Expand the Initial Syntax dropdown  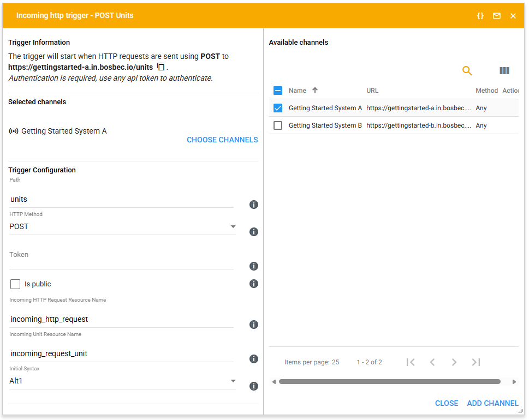click(123, 381)
